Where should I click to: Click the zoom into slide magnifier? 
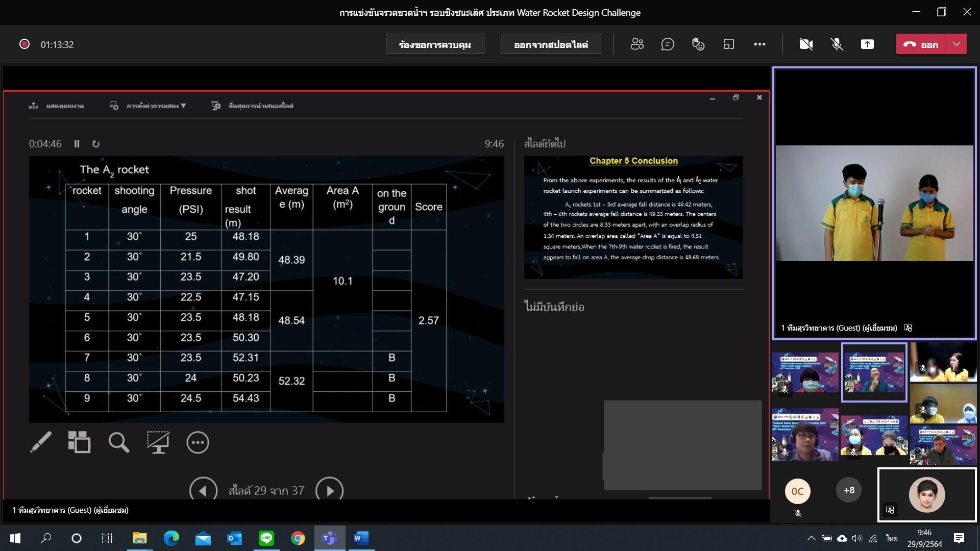118,442
